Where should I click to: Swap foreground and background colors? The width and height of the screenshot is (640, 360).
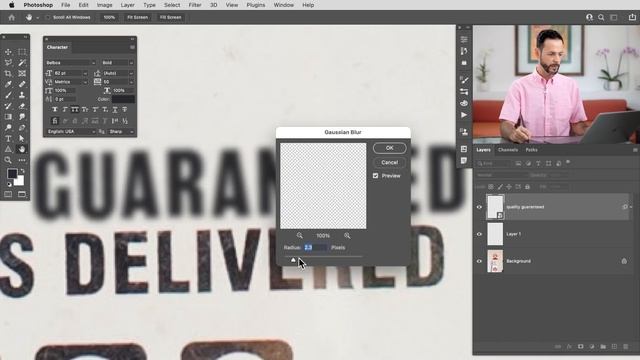(x=22, y=171)
